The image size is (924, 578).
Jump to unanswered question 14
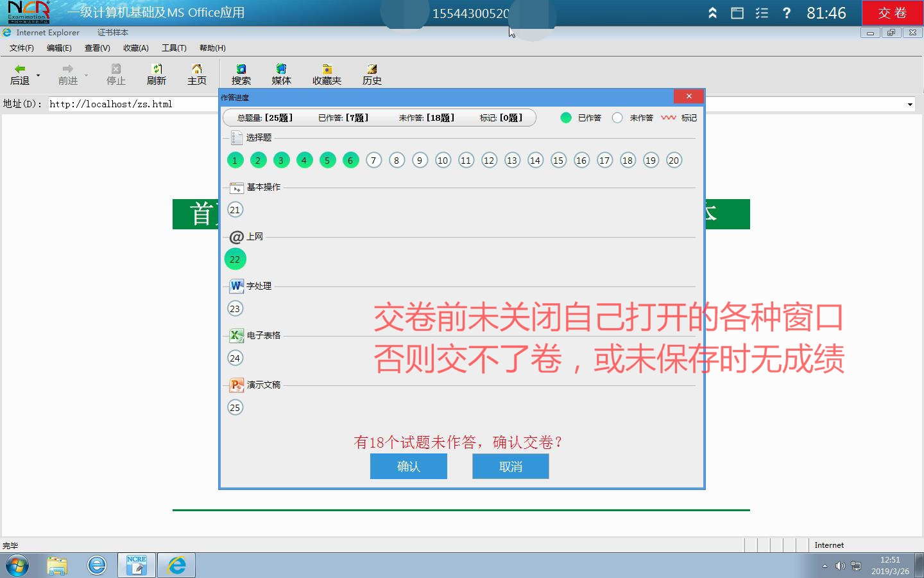[535, 161]
